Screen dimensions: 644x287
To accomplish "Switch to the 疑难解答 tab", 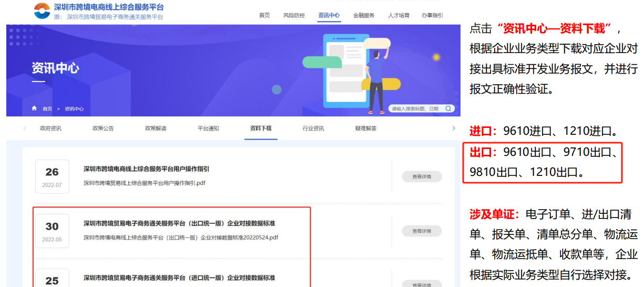I will [366, 128].
